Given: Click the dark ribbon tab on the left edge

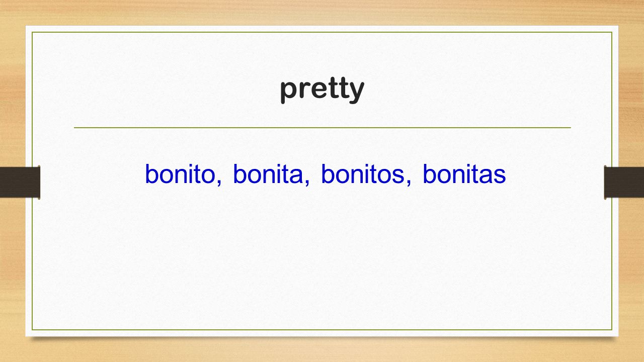Looking at the screenshot, I should tap(20, 182).
